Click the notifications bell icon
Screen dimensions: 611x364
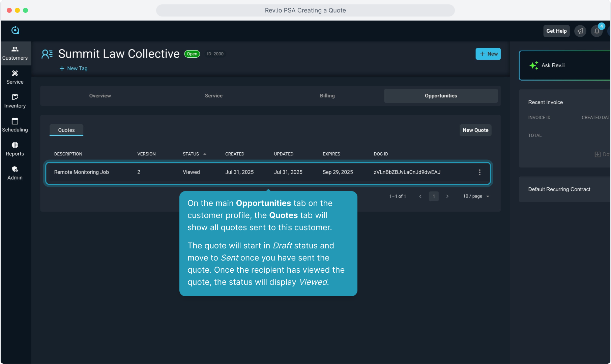597,31
